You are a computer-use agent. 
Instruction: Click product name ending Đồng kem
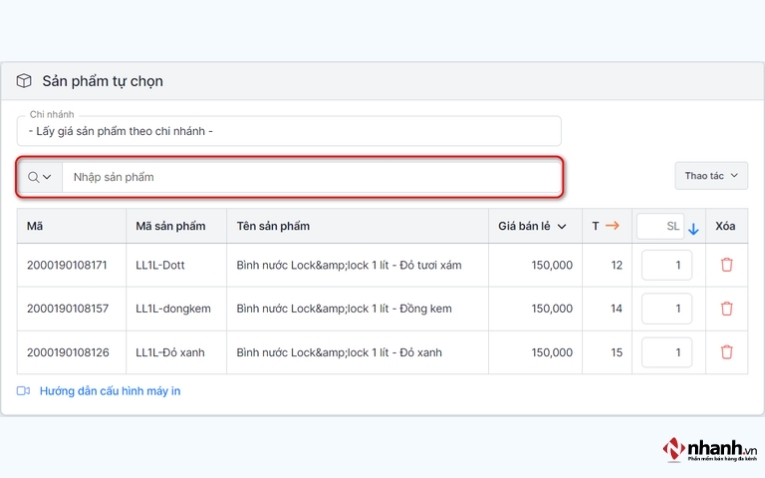344,309
